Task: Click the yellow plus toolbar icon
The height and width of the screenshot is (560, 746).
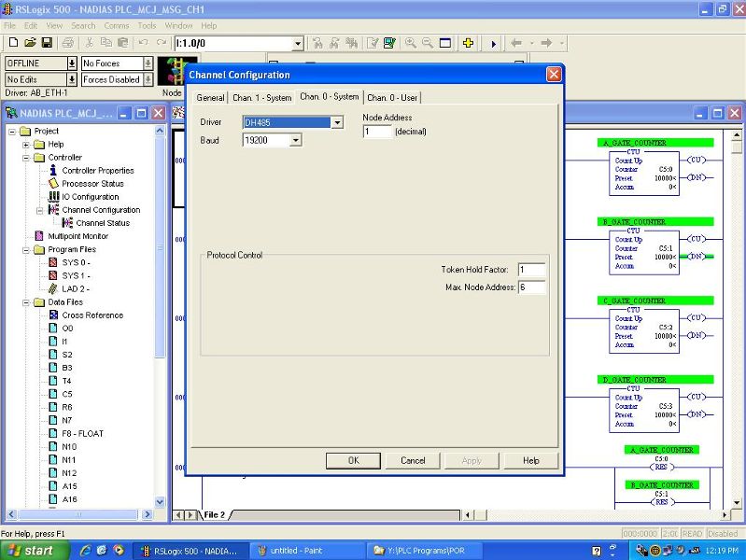Action: click(468, 43)
